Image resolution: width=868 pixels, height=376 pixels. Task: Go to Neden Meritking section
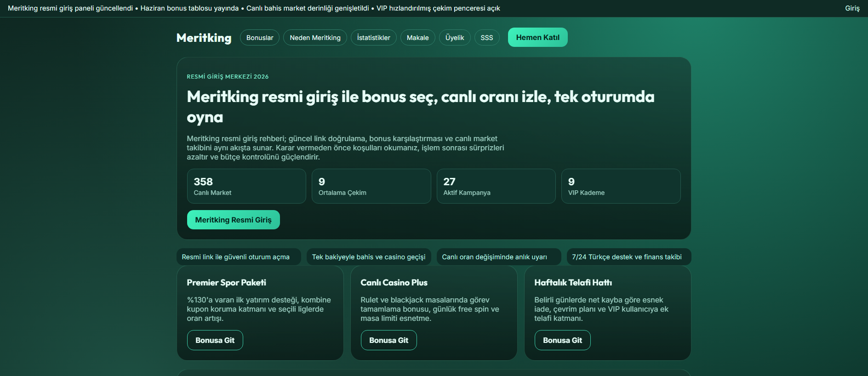(x=315, y=38)
